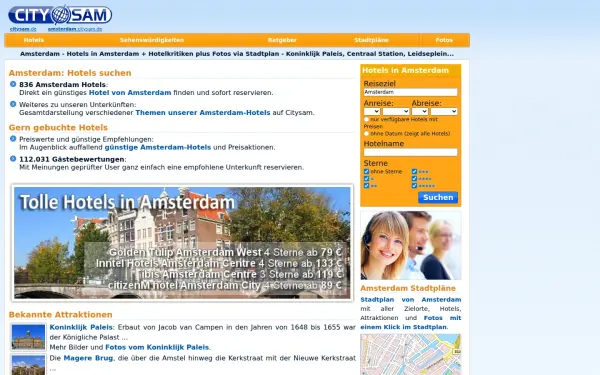This screenshot has width=600, height=375.
Task: Open the Ratgeber navigation item
Action: click(282, 40)
